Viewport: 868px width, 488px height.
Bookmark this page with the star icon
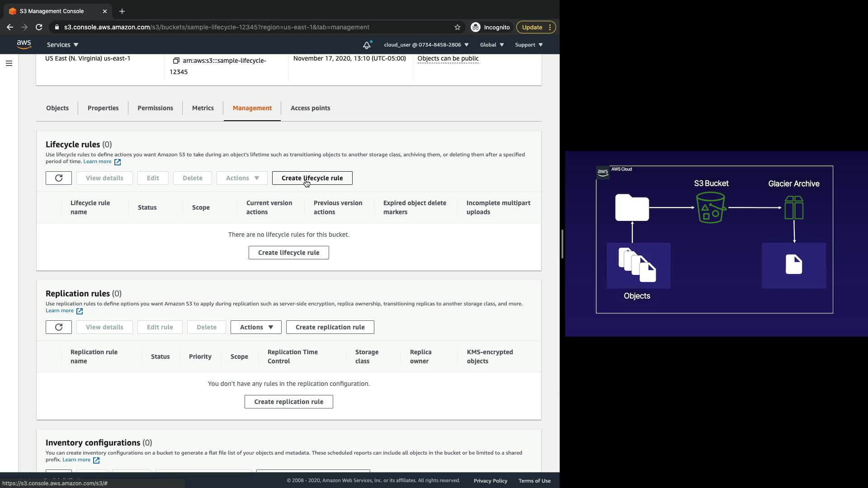coord(458,27)
